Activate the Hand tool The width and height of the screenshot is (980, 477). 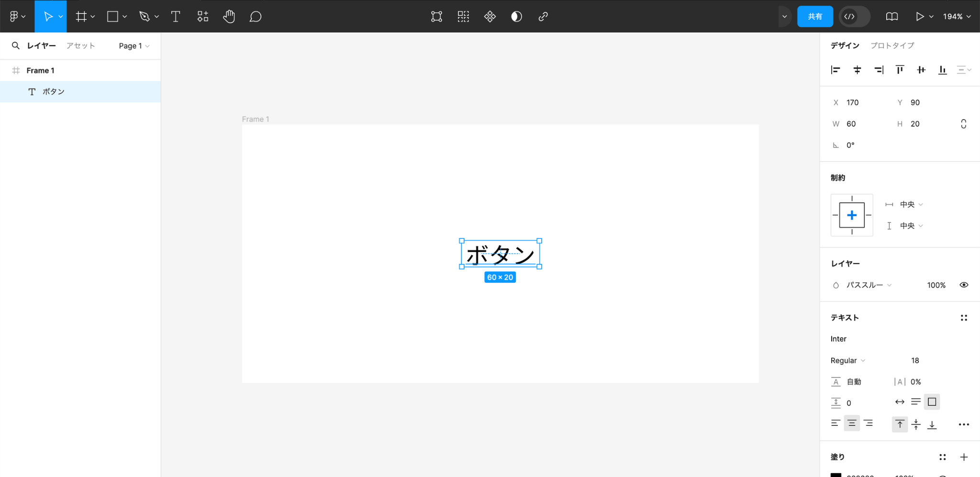click(x=229, y=16)
